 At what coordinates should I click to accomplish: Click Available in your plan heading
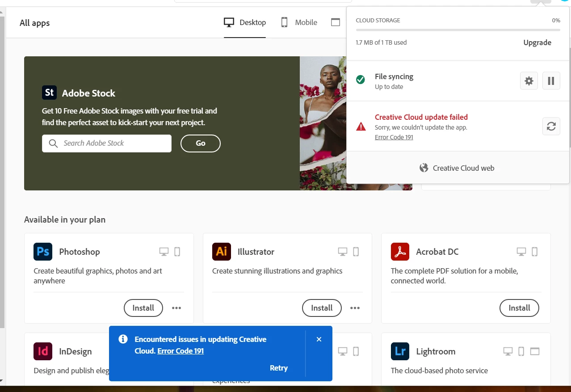(x=65, y=219)
